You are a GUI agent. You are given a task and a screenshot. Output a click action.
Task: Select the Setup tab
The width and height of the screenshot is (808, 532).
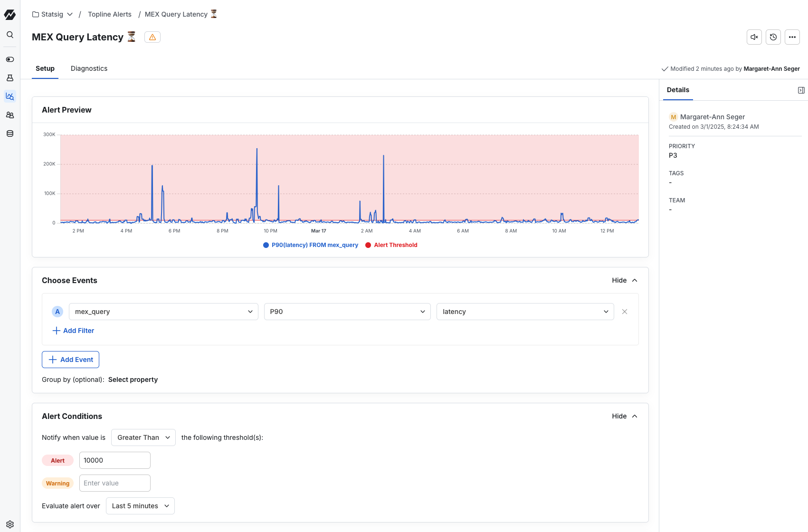[45, 68]
